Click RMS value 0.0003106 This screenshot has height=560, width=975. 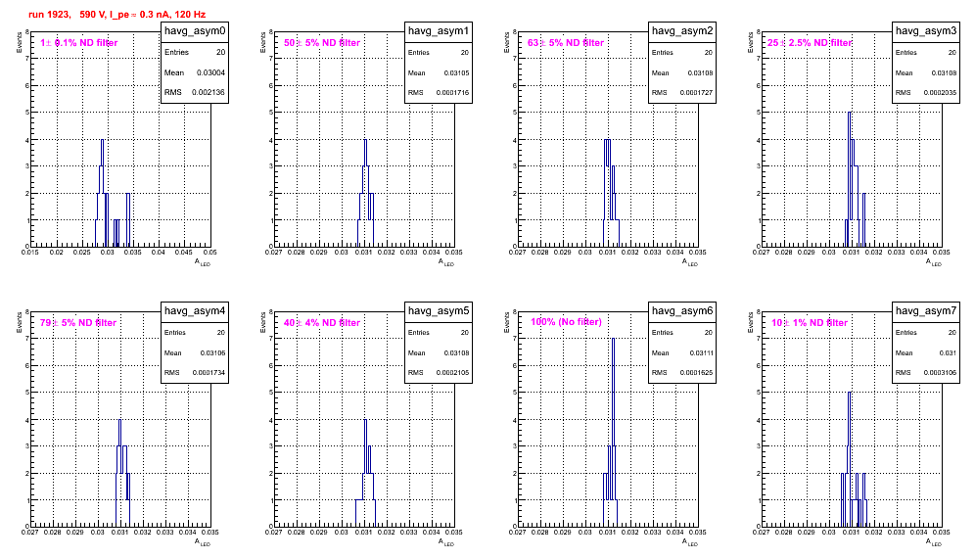click(x=940, y=373)
